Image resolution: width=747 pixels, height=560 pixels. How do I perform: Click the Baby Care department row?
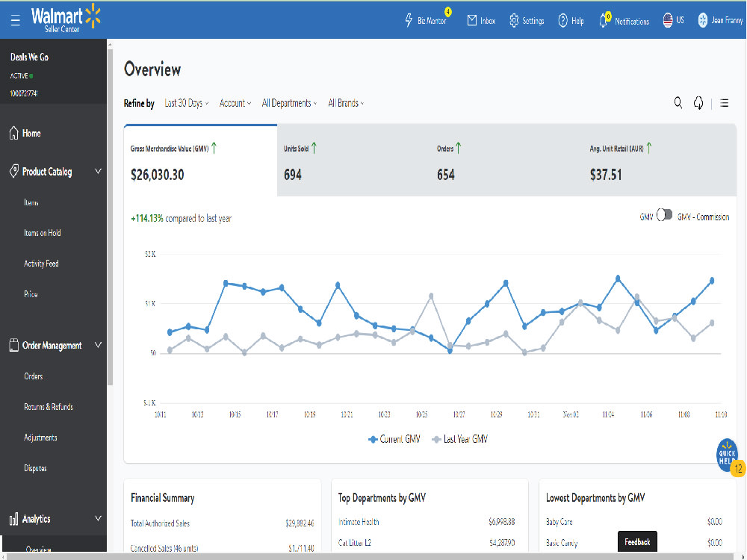point(634,522)
